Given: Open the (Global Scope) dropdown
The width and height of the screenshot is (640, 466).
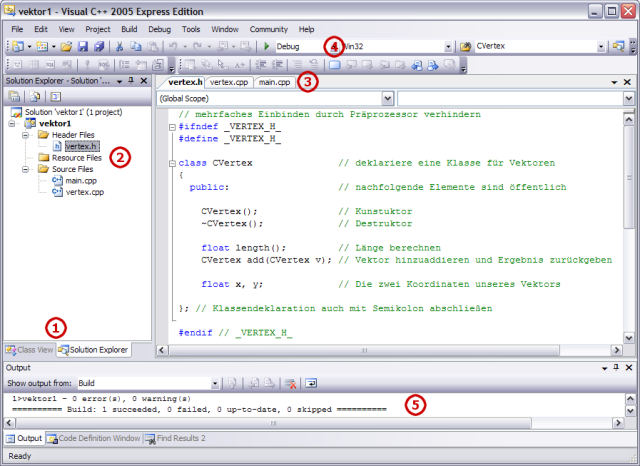Looking at the screenshot, I should click(x=386, y=99).
